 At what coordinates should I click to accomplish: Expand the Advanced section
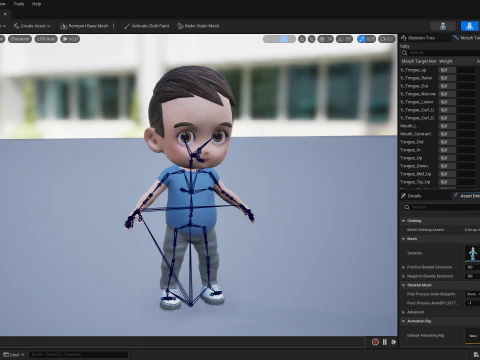(403, 312)
